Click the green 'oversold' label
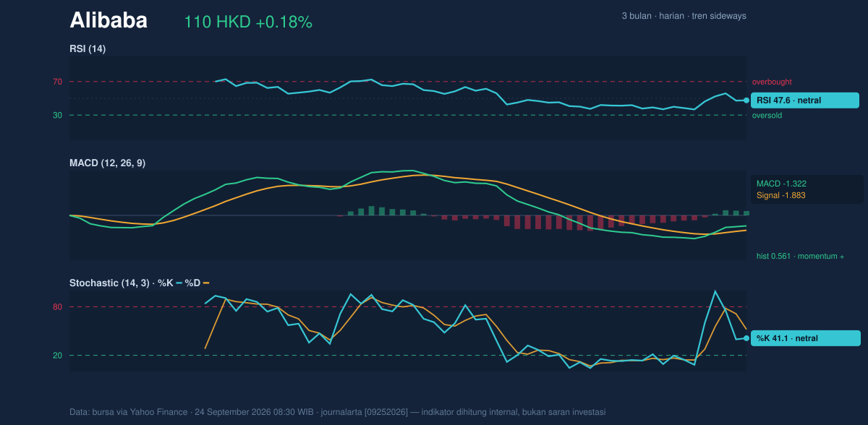The height and width of the screenshot is (425, 868). pos(767,115)
